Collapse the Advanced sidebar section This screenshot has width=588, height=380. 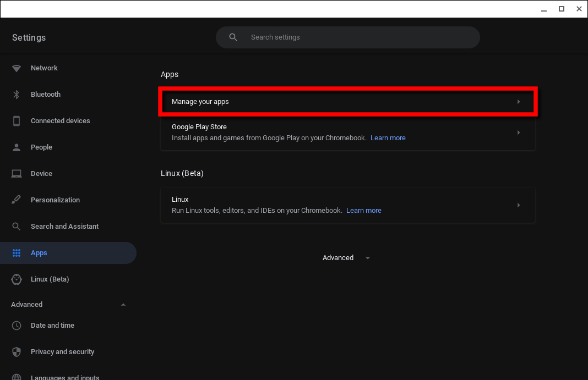(x=123, y=305)
